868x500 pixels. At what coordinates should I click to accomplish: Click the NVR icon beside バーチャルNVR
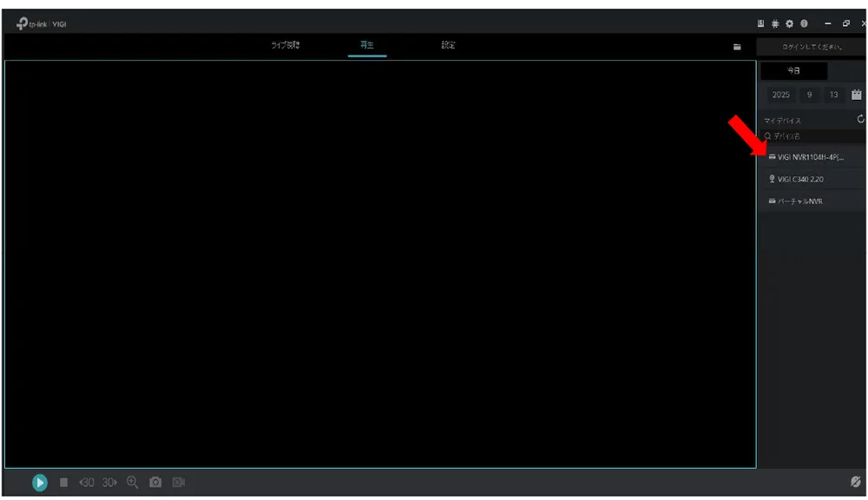click(772, 201)
